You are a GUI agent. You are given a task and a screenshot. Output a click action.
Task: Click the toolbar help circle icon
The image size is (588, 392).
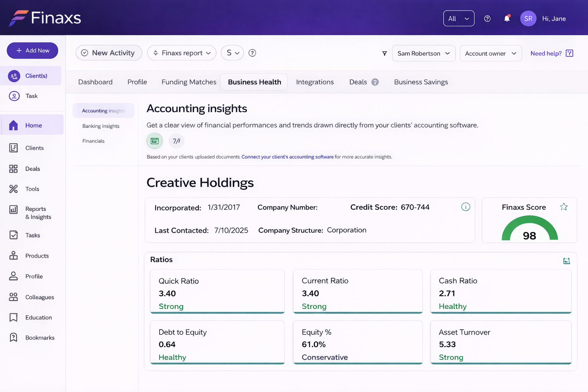(252, 53)
